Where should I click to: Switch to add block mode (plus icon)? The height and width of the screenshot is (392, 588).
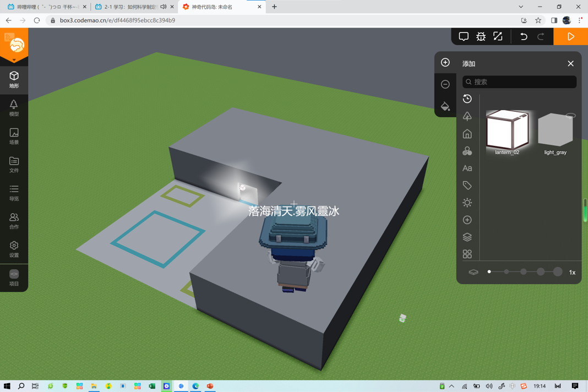point(445,62)
